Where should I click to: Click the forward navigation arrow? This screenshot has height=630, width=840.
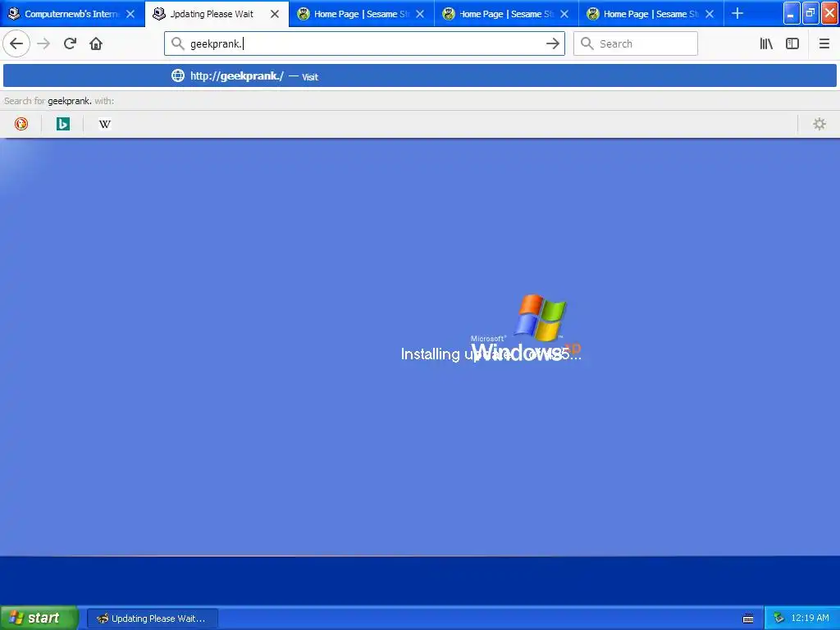point(43,43)
